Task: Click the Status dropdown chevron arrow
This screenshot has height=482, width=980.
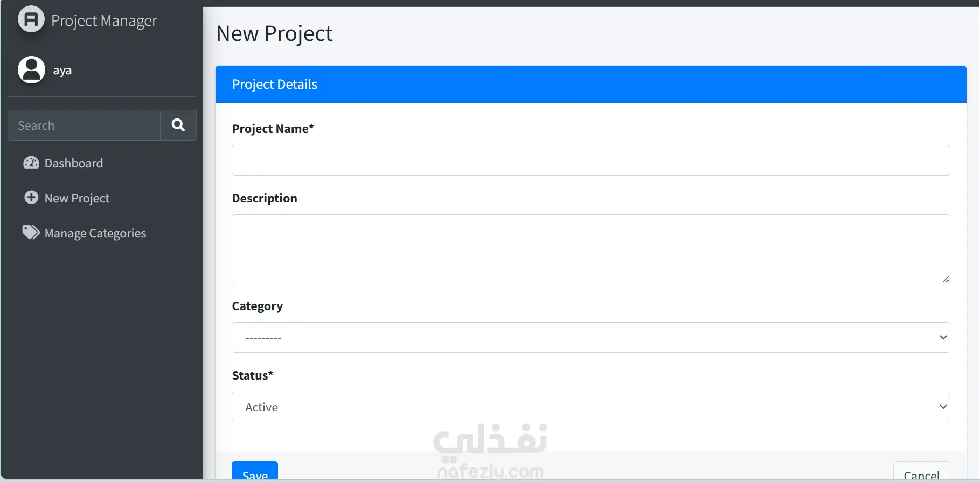Action: click(943, 407)
